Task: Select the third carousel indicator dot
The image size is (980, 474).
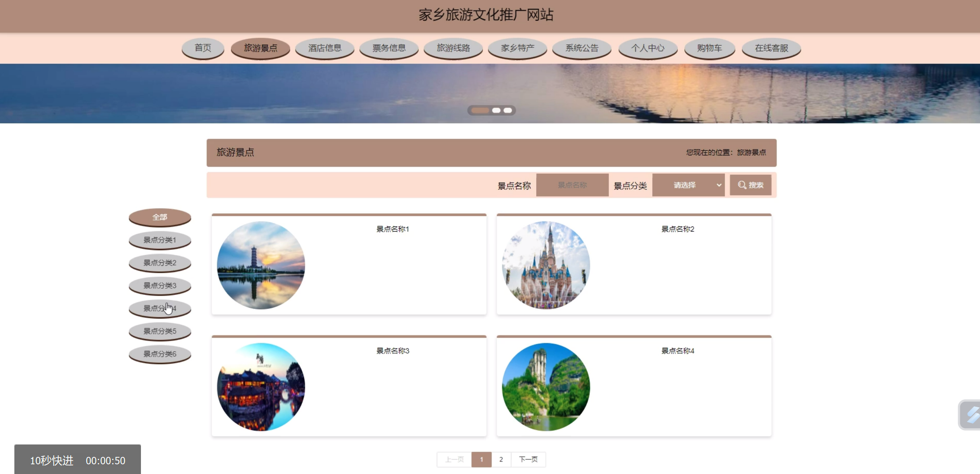Action: tap(507, 110)
